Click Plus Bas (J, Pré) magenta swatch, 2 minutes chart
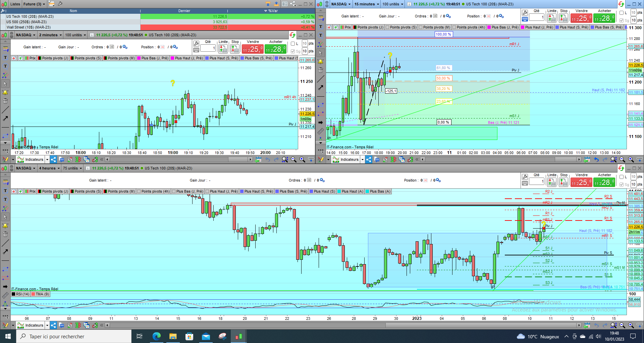 (139, 58)
